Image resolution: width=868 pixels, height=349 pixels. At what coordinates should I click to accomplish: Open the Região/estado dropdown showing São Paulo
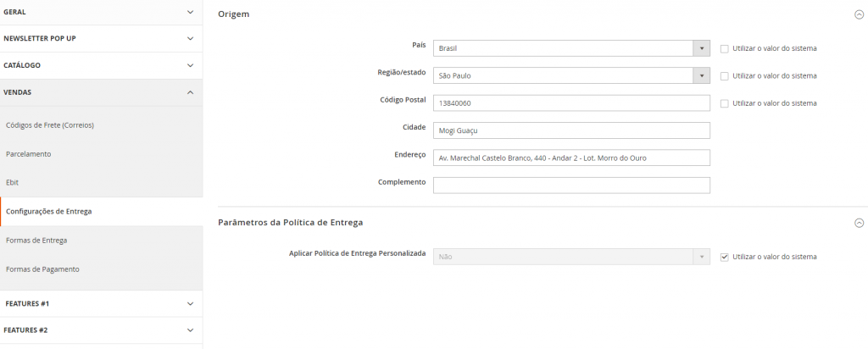coord(571,75)
